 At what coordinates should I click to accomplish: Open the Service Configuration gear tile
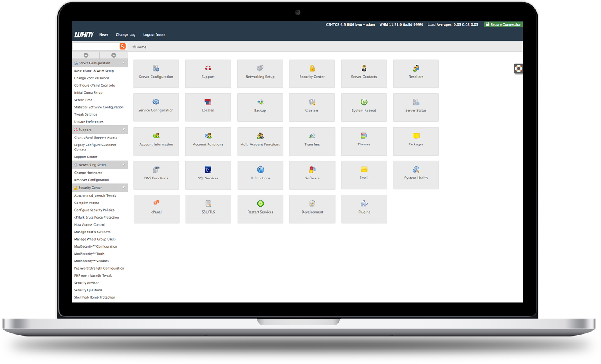click(156, 107)
